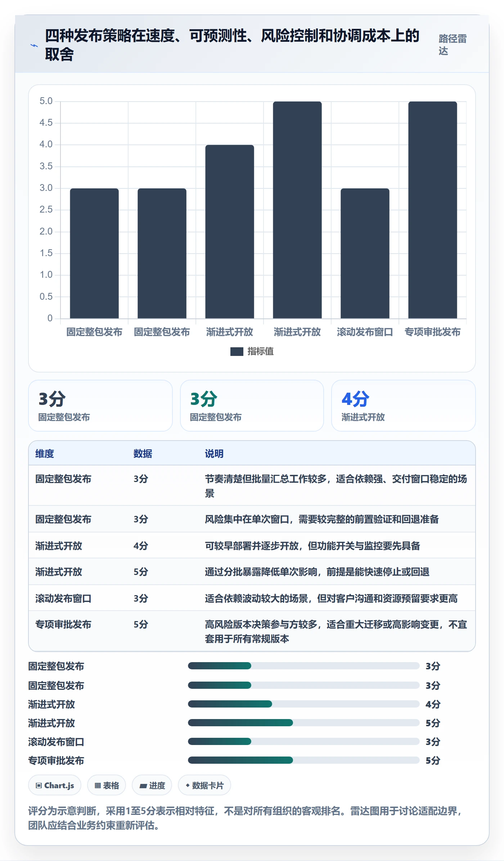504x861 pixels.
Task: Click the 专项审批发布 bar in the chart
Action: tap(433, 210)
